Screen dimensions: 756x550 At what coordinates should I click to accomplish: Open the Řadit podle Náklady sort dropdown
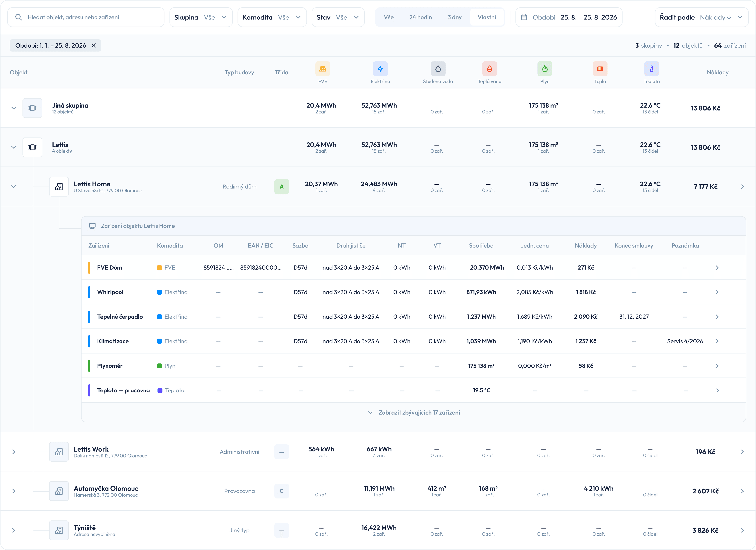pyautogui.click(x=701, y=17)
